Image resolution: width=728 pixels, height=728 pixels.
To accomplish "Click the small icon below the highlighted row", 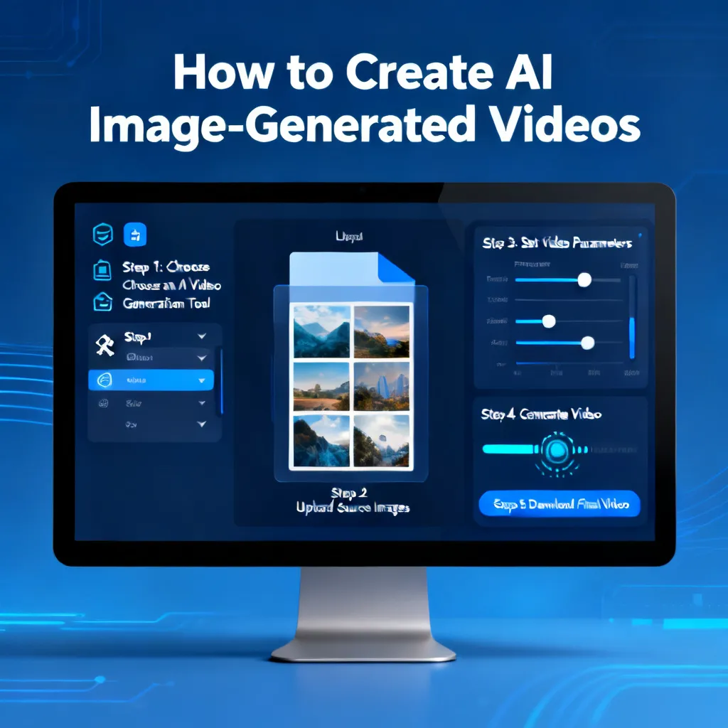I will 104,403.
